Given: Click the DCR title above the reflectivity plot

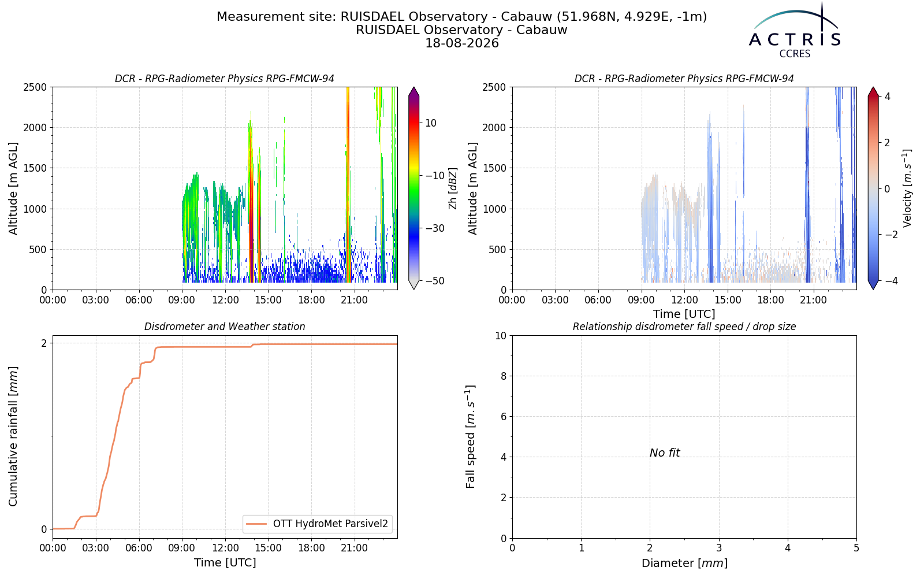Looking at the screenshot, I should click(225, 79).
